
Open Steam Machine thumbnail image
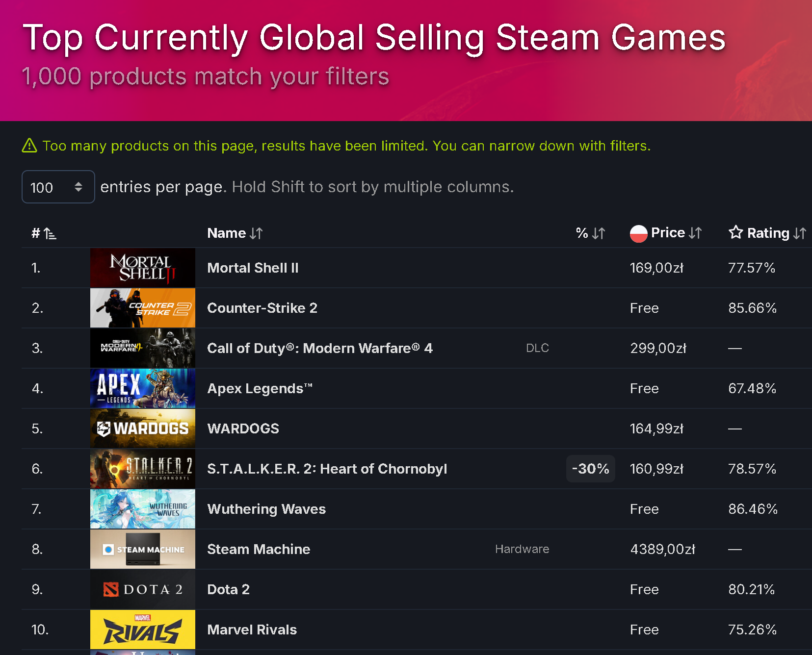143,549
